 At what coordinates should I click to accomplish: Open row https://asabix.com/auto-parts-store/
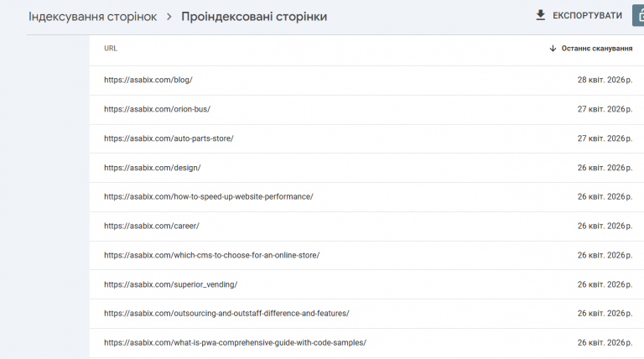(x=366, y=139)
